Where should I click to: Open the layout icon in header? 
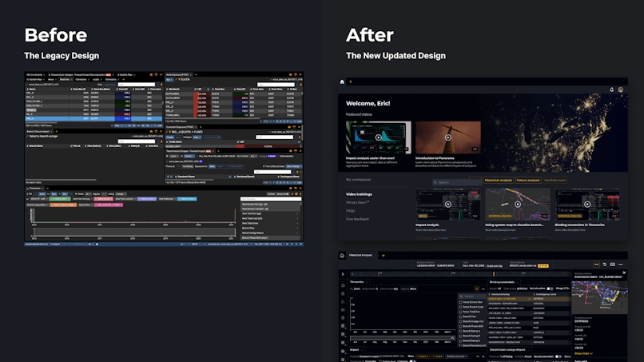(x=612, y=265)
